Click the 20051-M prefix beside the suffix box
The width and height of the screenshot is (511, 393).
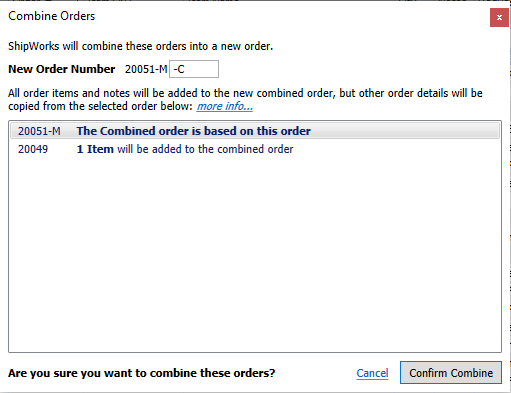click(x=146, y=69)
